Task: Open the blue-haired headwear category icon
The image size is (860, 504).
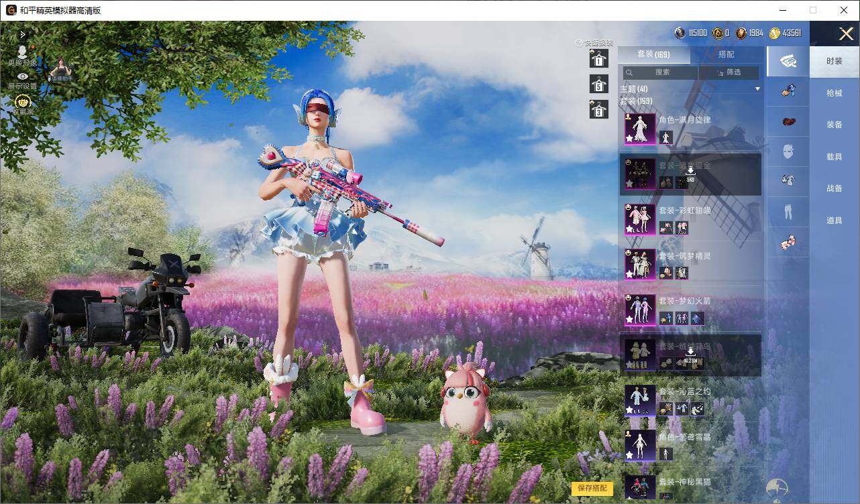Action: point(788,90)
